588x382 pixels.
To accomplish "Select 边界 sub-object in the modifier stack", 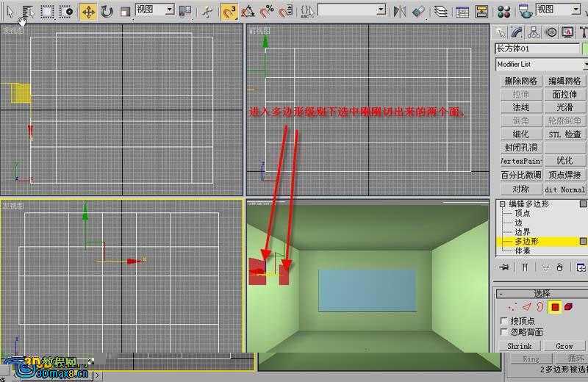I will pyautogui.click(x=523, y=232).
